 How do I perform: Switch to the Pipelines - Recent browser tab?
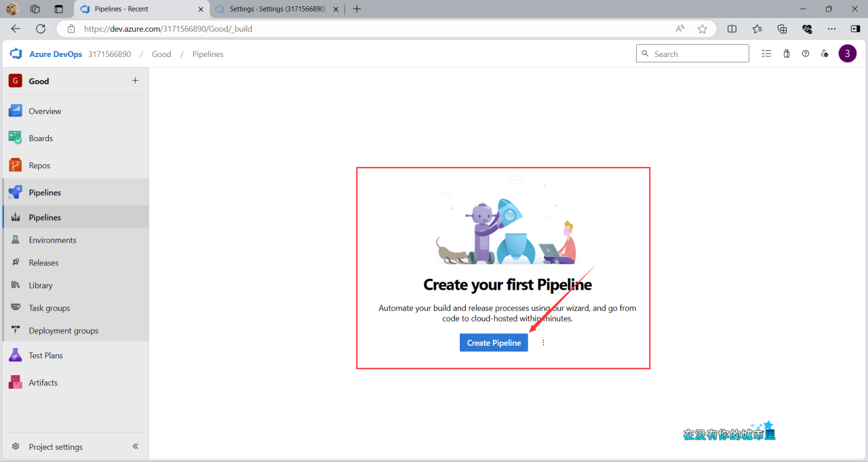(141, 9)
